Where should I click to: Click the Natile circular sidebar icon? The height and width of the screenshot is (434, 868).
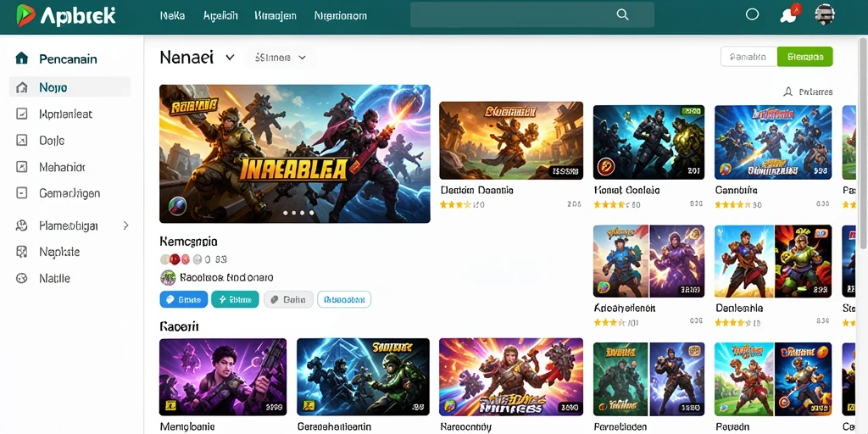21,278
